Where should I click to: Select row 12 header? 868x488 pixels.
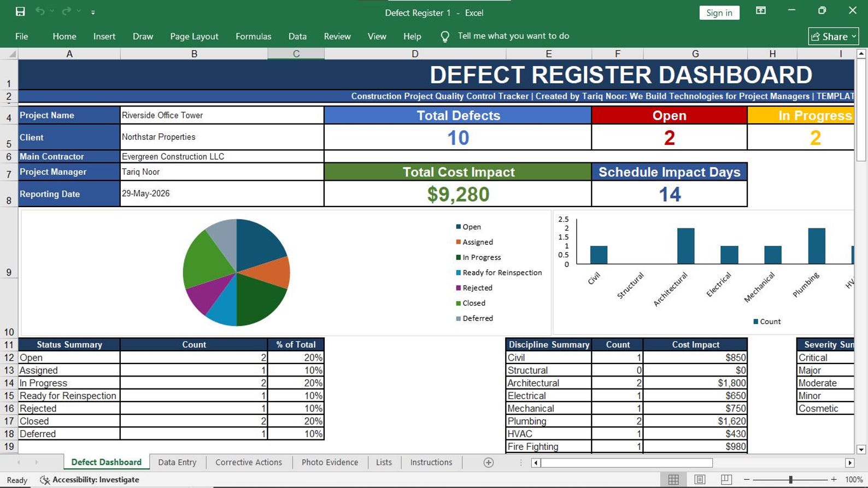point(9,357)
